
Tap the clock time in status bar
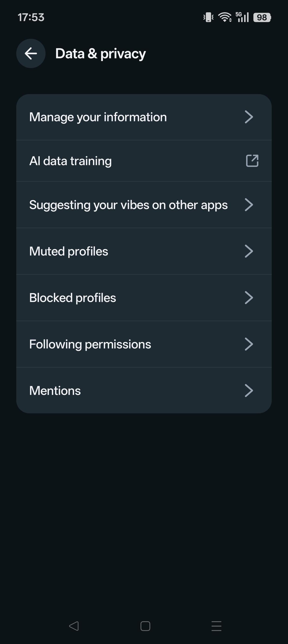pos(31,17)
